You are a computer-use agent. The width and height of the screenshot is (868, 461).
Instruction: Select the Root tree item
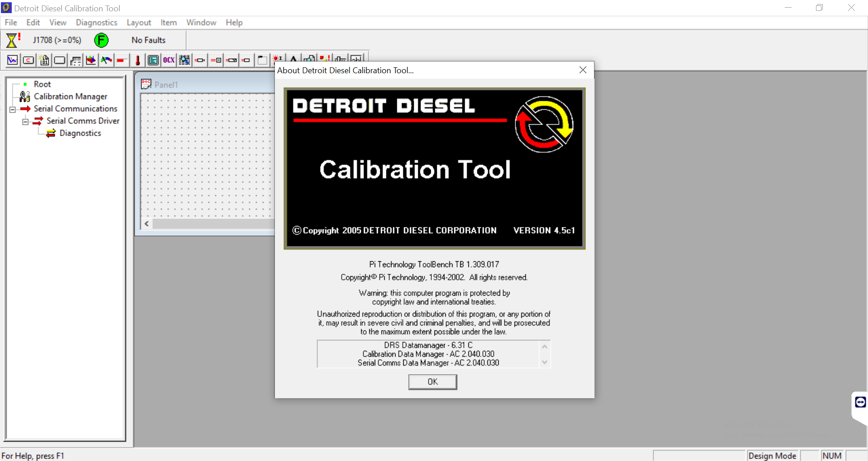click(42, 84)
